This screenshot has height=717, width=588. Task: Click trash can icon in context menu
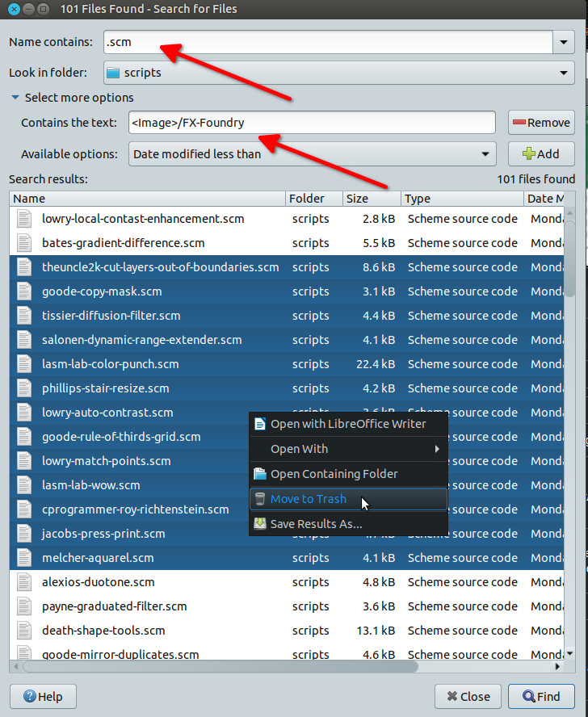pos(260,499)
